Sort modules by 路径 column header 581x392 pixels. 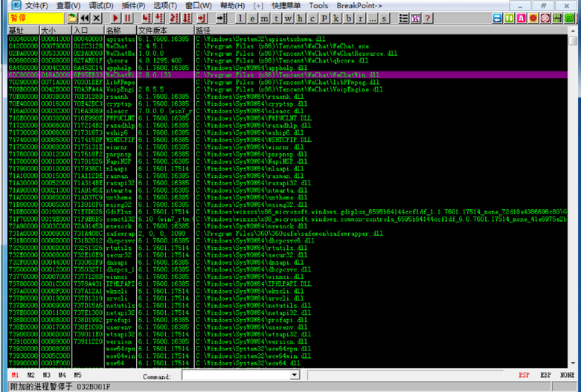381,30
